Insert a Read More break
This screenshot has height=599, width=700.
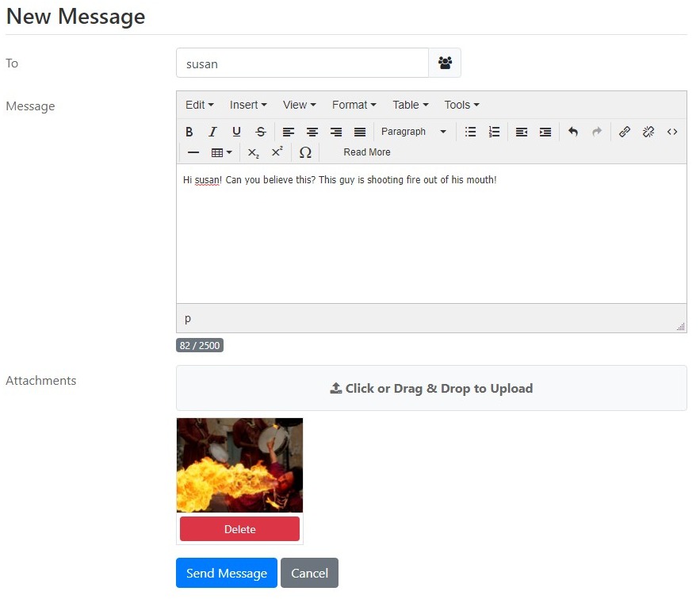(367, 153)
